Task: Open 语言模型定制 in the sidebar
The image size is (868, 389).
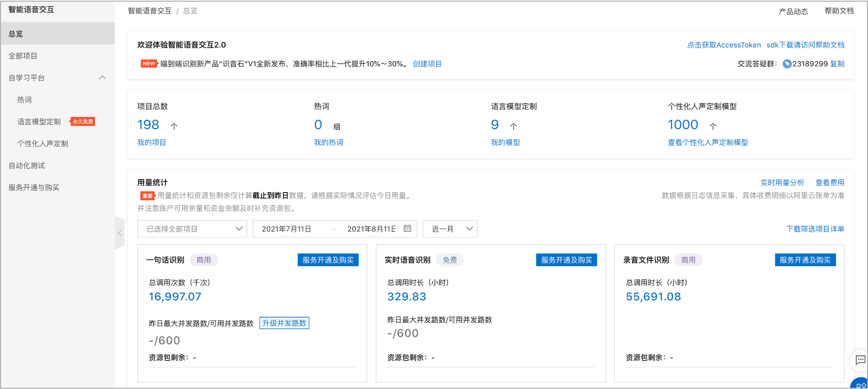Action: 39,122
